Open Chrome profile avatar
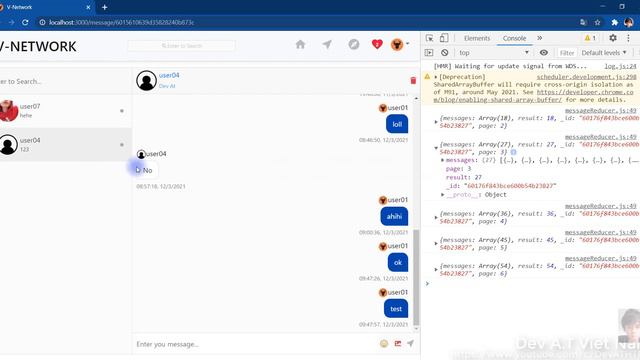The height and width of the screenshot is (360, 640). (x=629, y=22)
